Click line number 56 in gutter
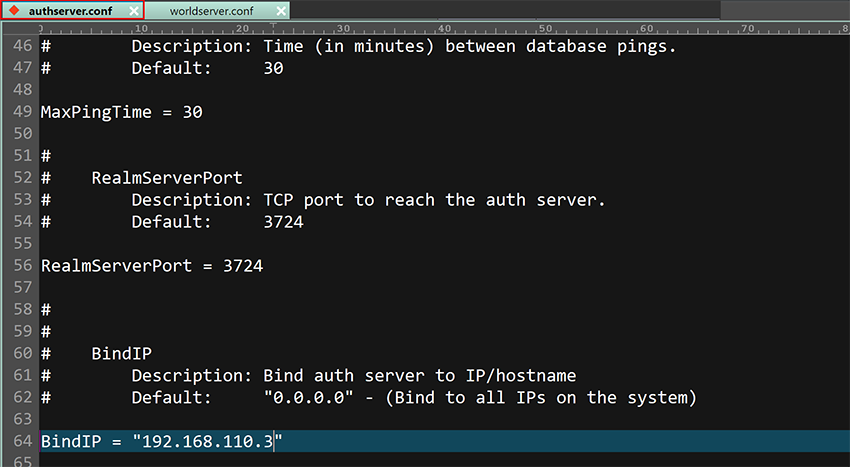The height and width of the screenshot is (467, 850). [x=22, y=265]
